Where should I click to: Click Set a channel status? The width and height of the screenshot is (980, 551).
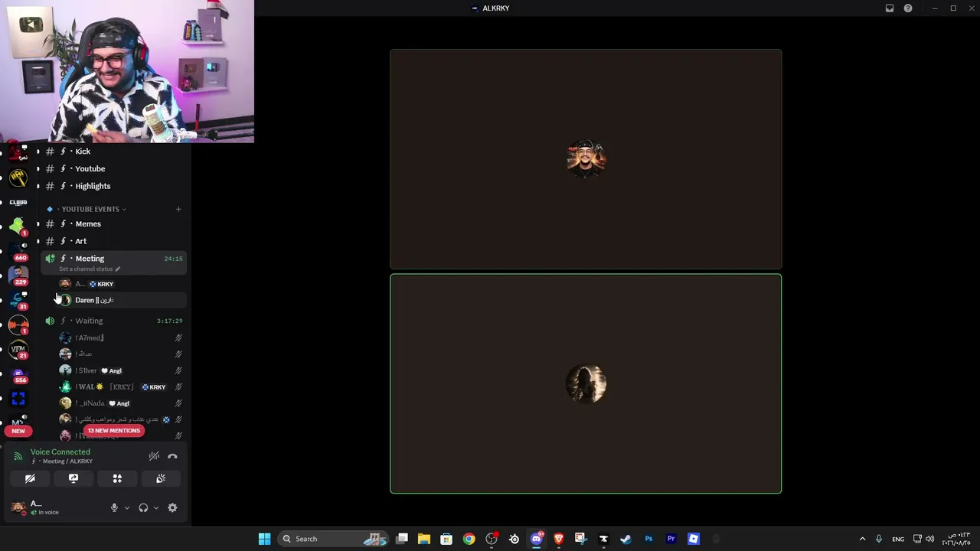(x=90, y=269)
